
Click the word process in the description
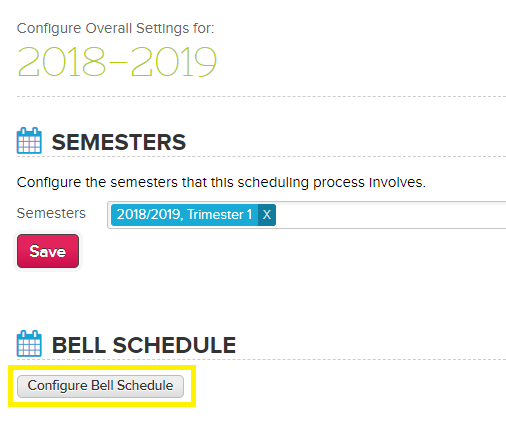coord(339,183)
